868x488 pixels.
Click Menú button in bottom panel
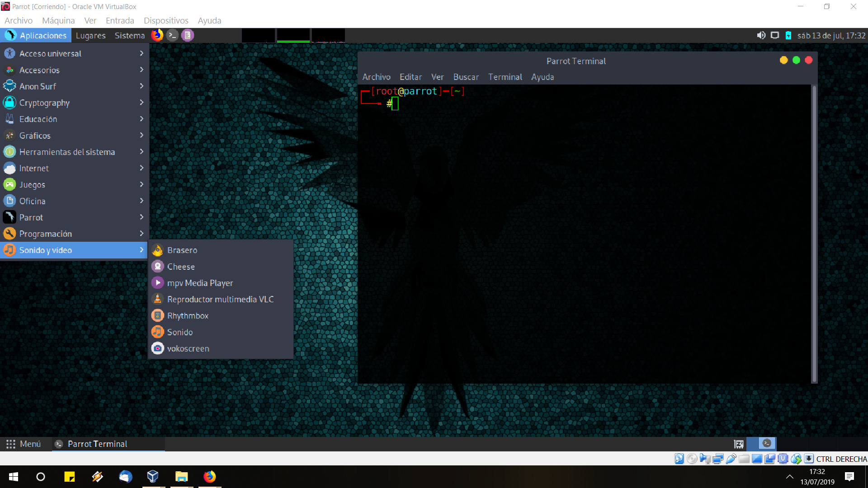click(24, 444)
